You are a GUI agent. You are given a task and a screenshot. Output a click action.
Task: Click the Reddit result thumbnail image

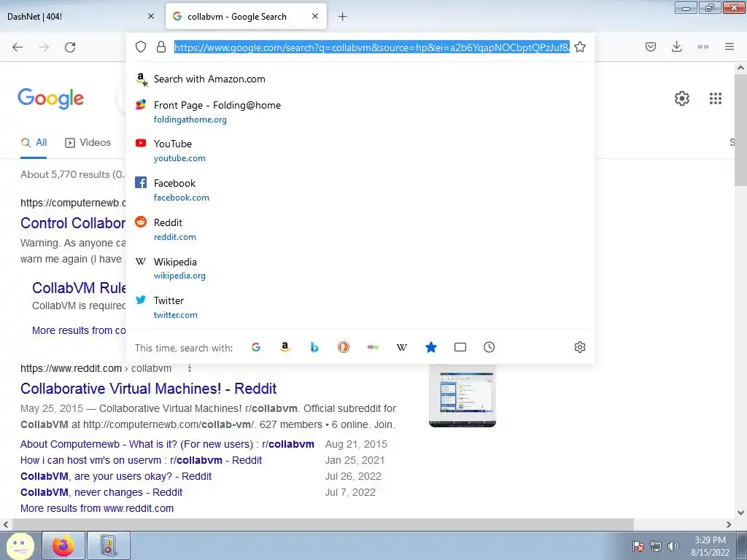coord(462,396)
